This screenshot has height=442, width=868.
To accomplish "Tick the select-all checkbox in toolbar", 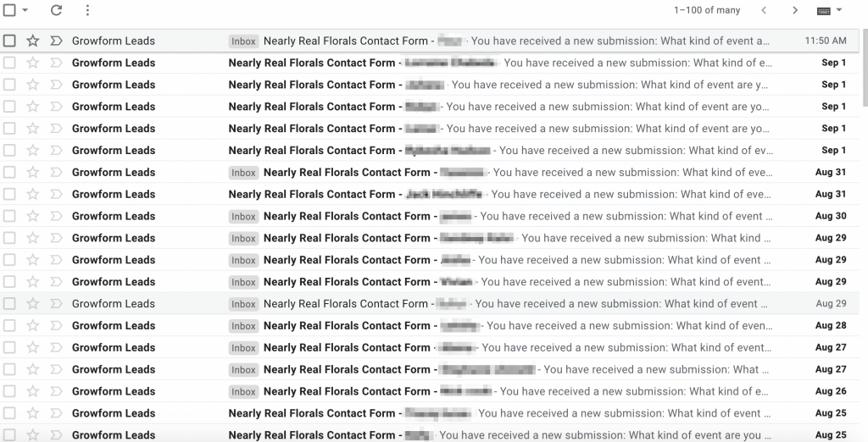I will [9, 10].
